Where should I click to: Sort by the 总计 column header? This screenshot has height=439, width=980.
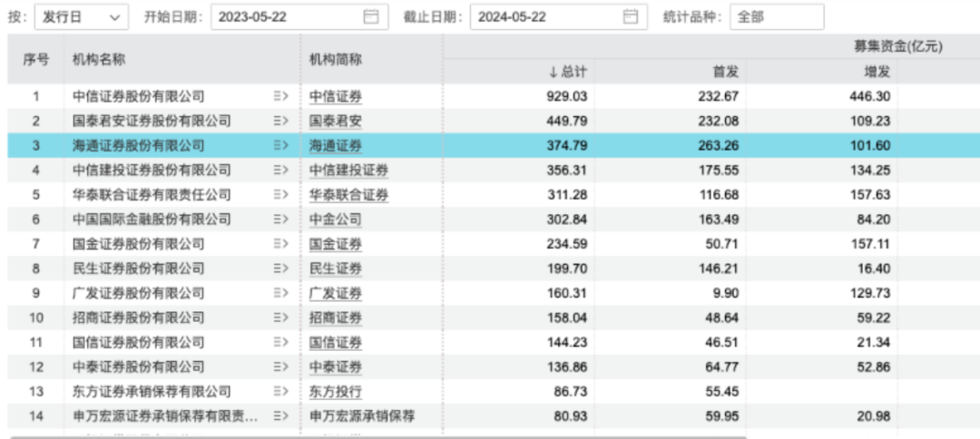click(567, 72)
